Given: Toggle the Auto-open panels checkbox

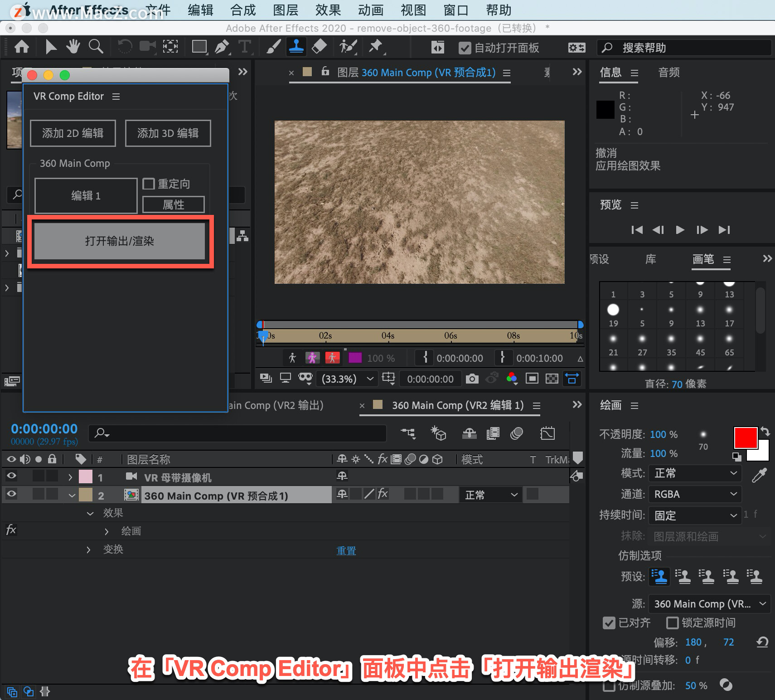Looking at the screenshot, I should click(465, 48).
